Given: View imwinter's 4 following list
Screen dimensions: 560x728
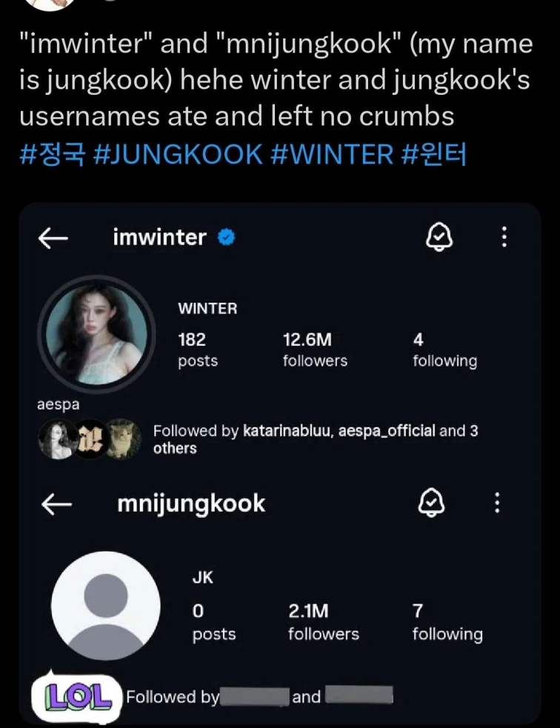Looking at the screenshot, I should coord(444,350).
